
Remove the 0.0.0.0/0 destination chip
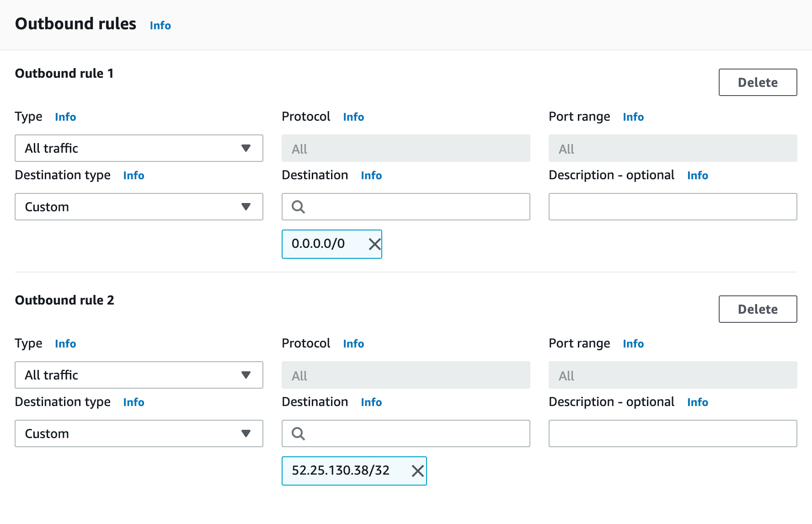click(x=374, y=244)
